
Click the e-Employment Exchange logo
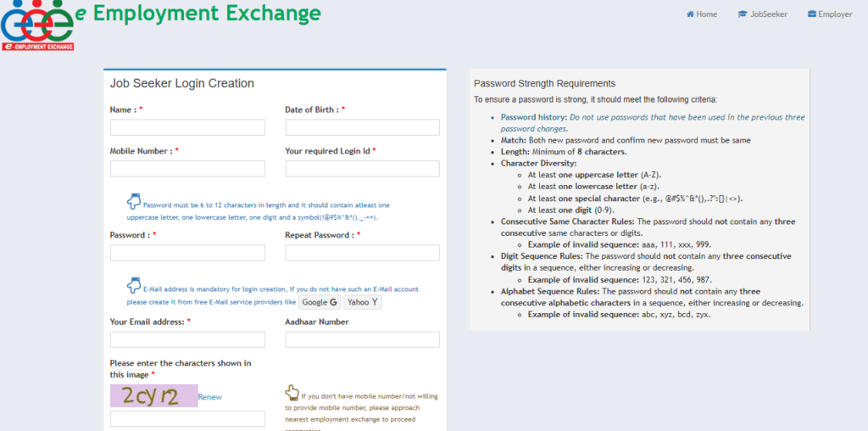pos(37,25)
